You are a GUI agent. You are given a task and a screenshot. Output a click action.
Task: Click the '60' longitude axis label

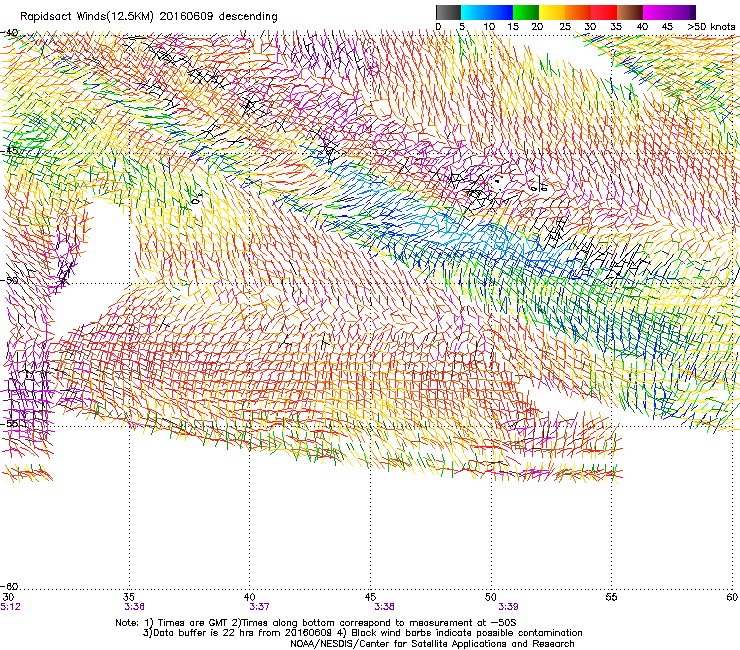pos(732,597)
